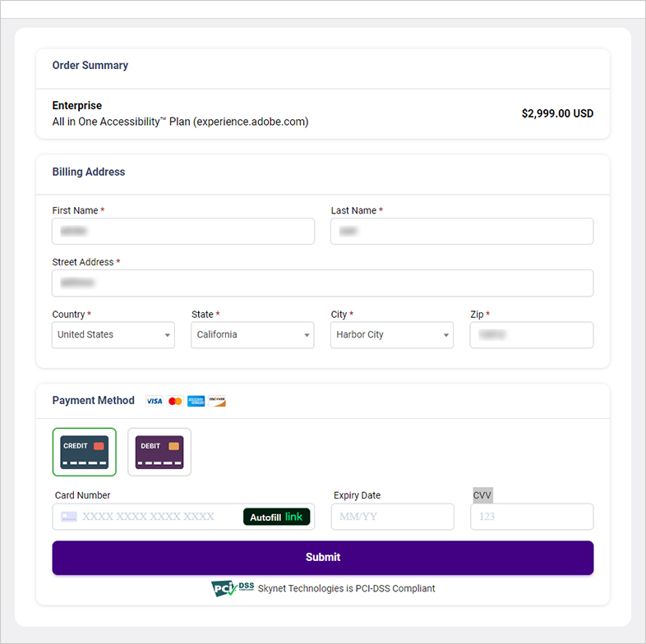Open the Country dropdown showing United States
Screen dimensions: 646x644
pyautogui.click(x=113, y=335)
